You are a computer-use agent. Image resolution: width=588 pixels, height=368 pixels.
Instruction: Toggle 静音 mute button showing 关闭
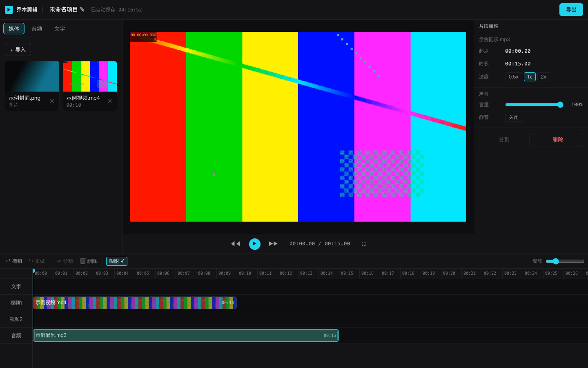coord(514,117)
